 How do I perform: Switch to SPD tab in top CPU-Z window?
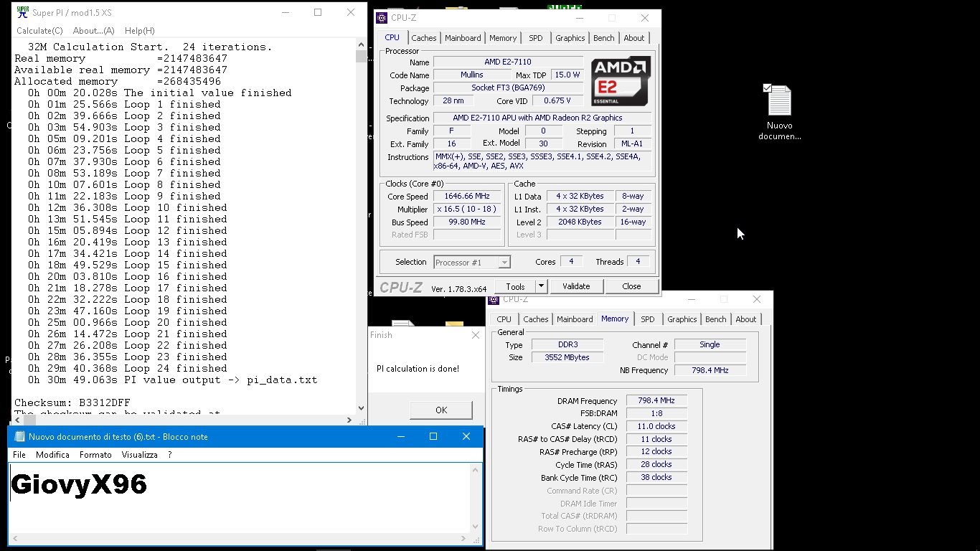[x=536, y=38]
